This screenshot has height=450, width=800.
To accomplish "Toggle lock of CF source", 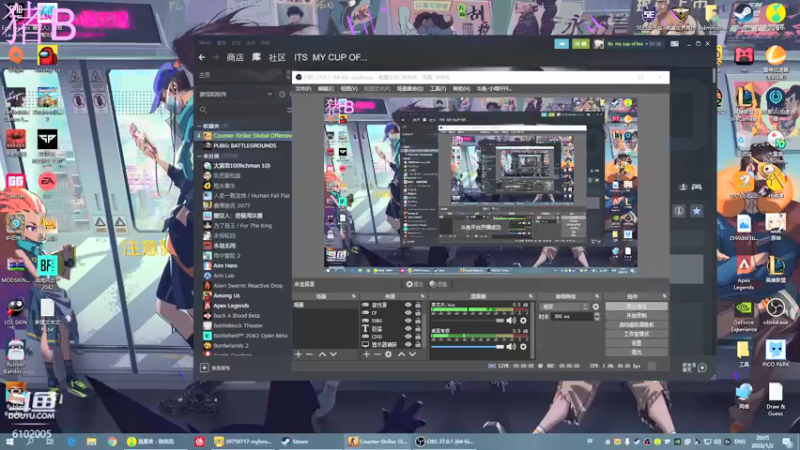I will (x=418, y=313).
